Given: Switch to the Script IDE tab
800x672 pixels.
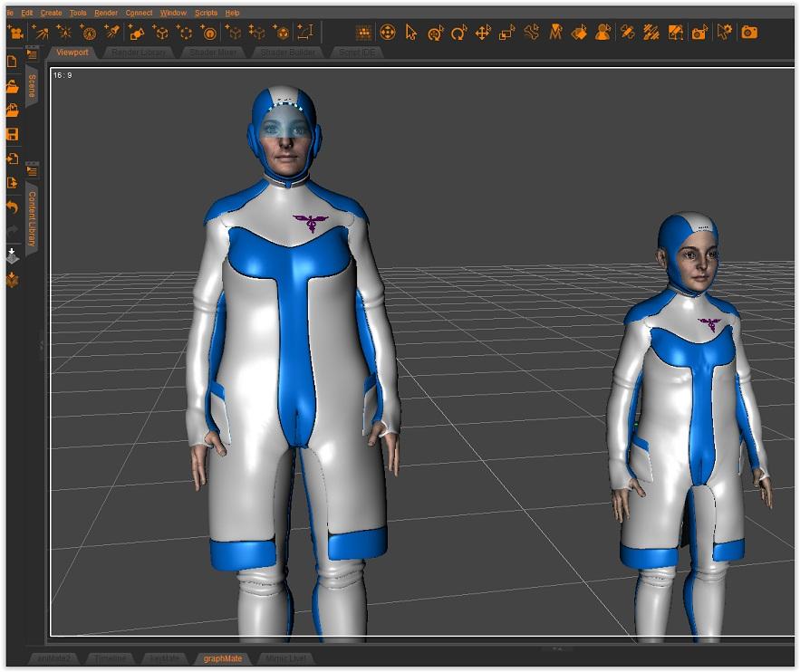Looking at the screenshot, I should tap(357, 52).
